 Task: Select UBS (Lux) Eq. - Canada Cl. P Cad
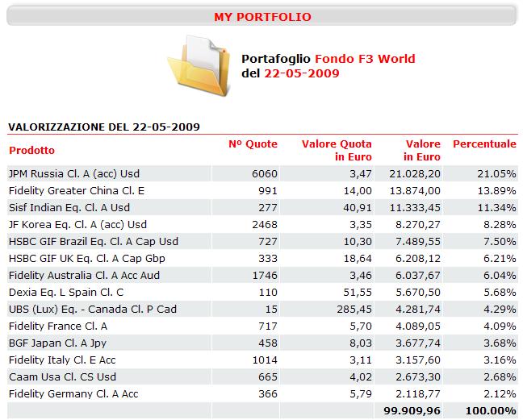click(93, 310)
